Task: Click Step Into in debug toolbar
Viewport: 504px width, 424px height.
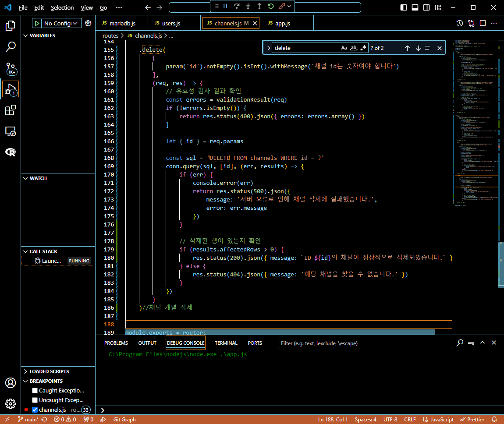Action: coord(248,6)
